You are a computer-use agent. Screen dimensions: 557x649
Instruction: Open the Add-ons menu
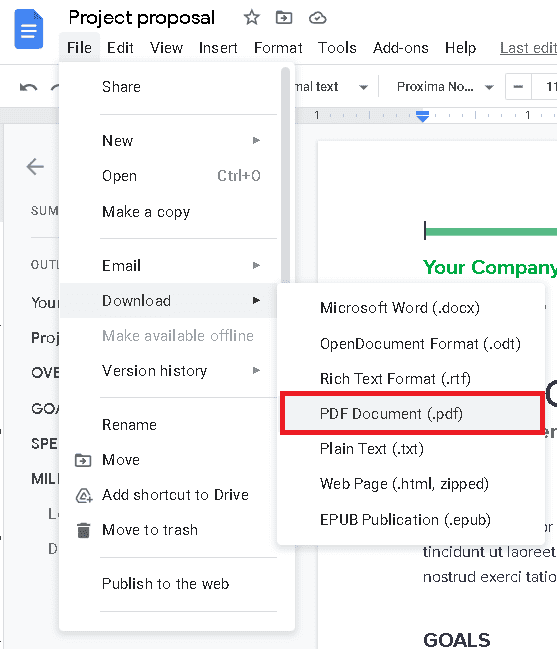[x=401, y=48]
